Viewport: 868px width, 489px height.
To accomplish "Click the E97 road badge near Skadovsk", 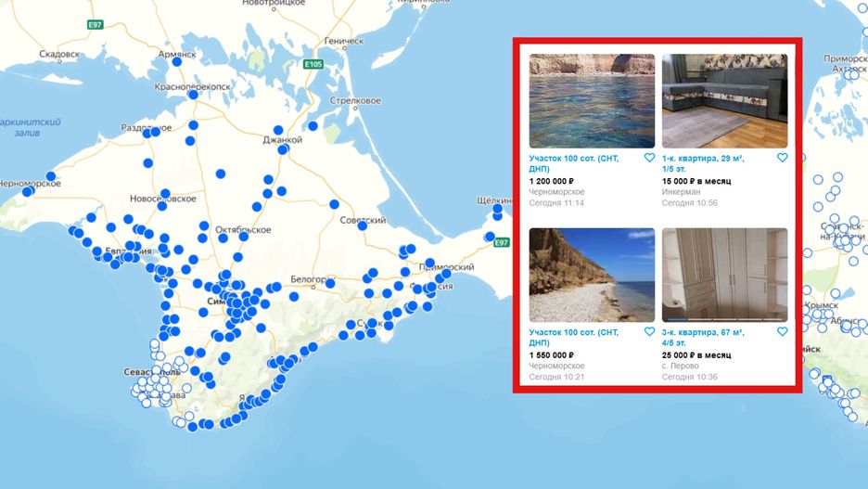I will (x=96, y=25).
